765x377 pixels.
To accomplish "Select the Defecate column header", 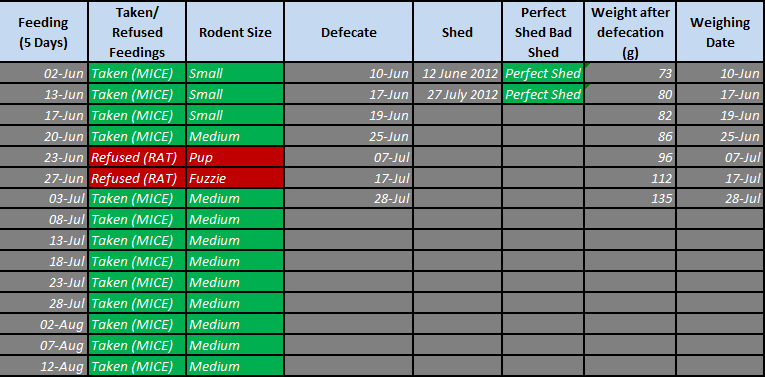I will click(x=348, y=32).
